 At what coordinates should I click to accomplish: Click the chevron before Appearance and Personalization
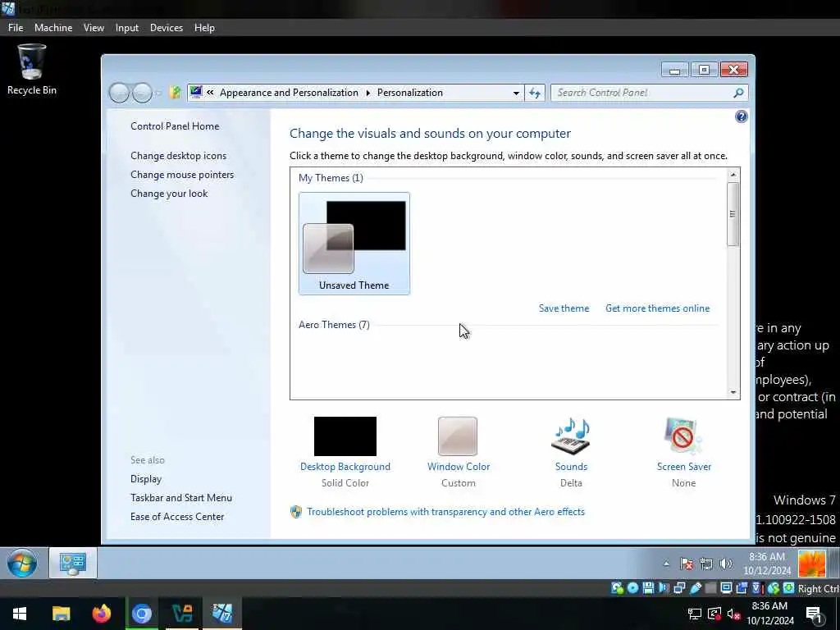[x=210, y=93]
